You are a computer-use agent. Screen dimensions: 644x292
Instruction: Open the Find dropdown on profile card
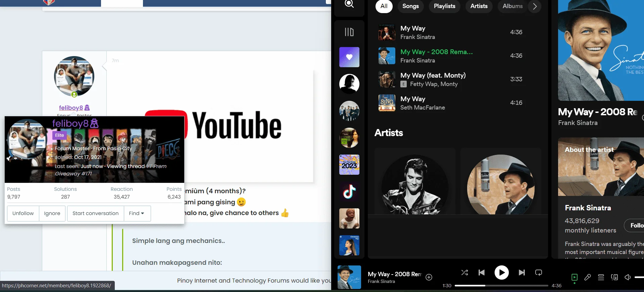(137, 213)
